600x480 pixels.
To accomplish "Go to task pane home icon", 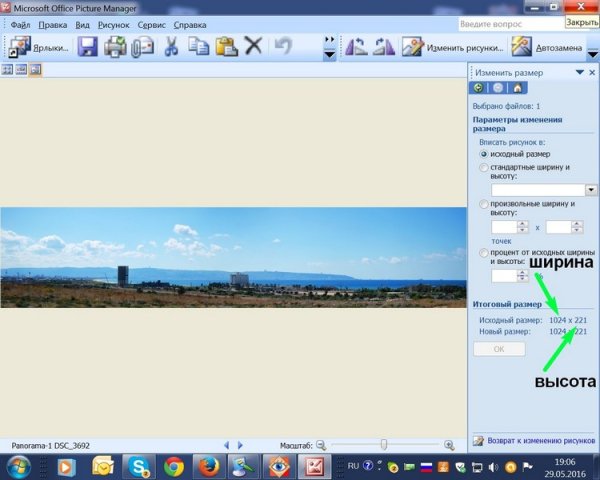I will [517, 88].
